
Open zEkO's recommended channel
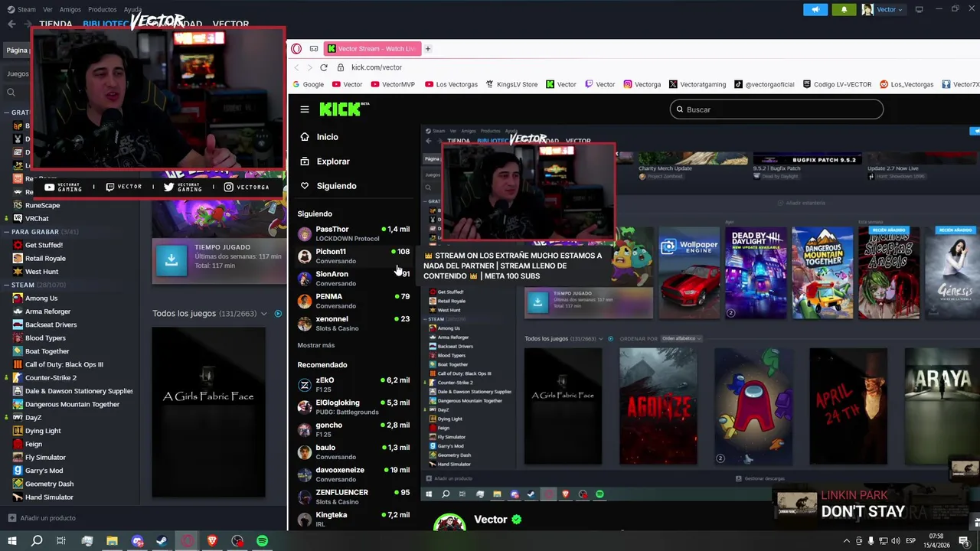pyautogui.click(x=354, y=385)
